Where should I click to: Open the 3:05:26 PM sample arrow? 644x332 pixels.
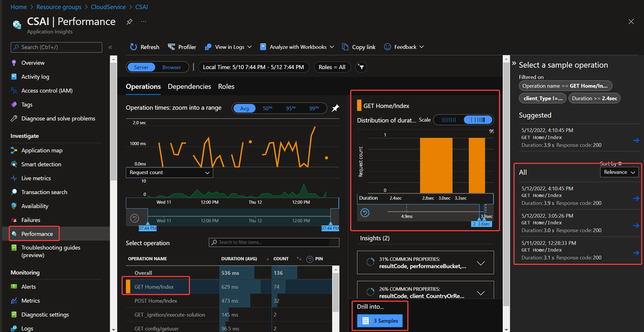(636, 226)
